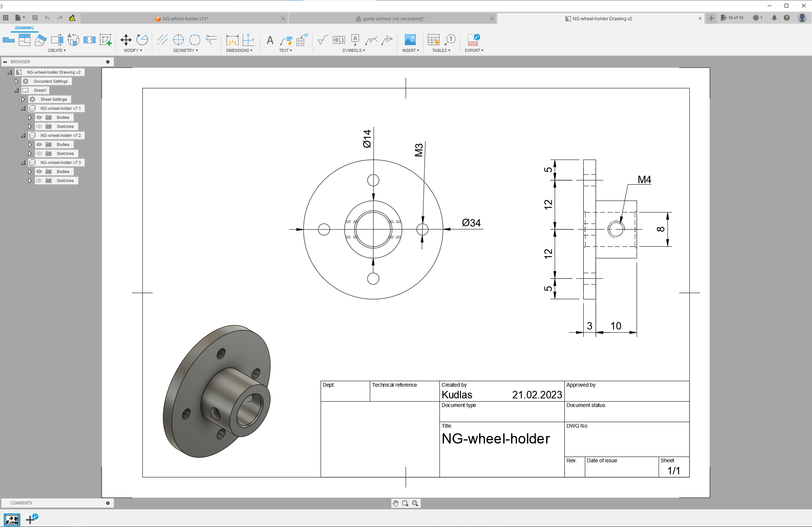Select the Move tool in Modify
This screenshot has height=527, width=812.
(x=126, y=40)
